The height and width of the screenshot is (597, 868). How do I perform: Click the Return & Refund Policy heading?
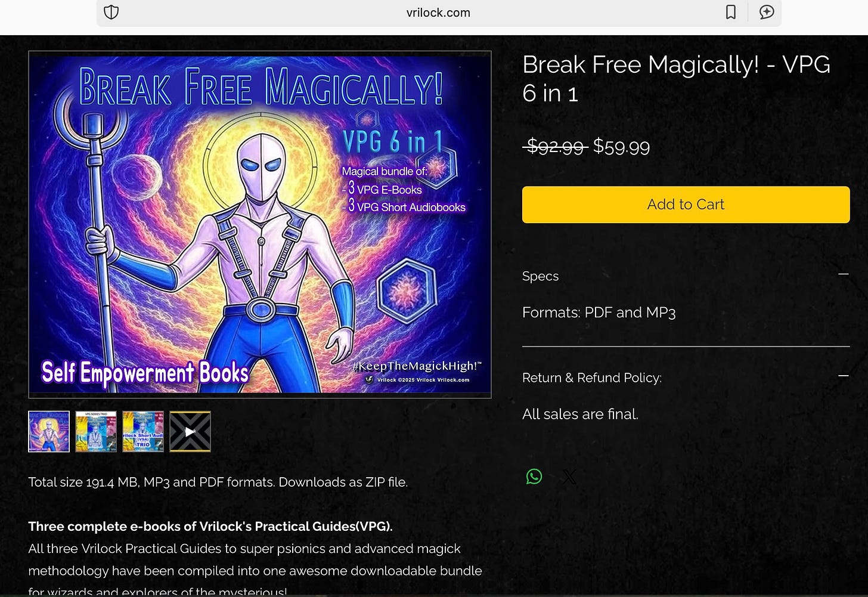coord(592,378)
